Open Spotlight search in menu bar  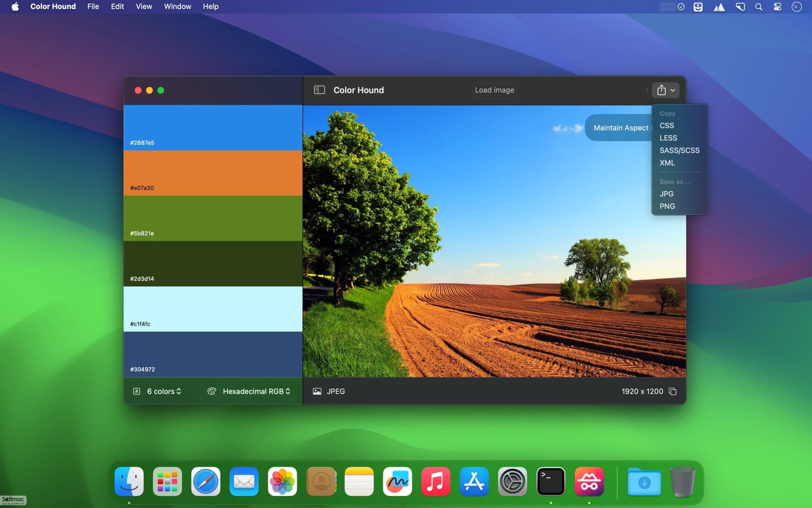tap(758, 7)
